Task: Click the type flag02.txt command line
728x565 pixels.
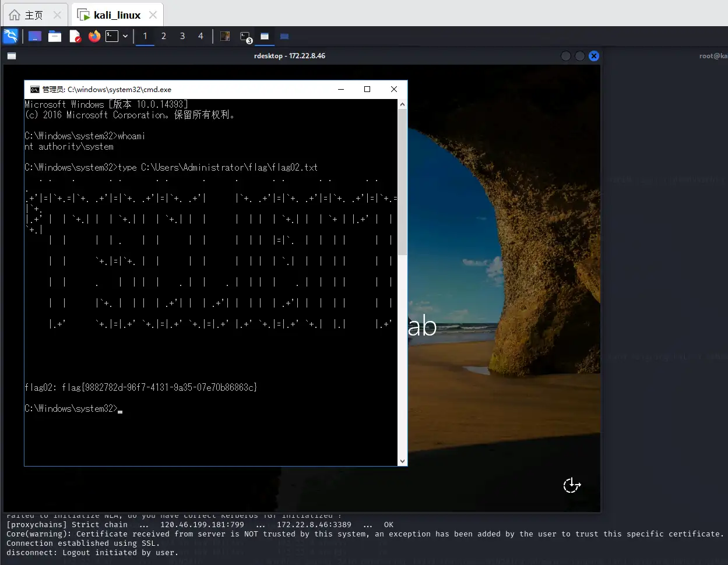Action: coord(171,167)
